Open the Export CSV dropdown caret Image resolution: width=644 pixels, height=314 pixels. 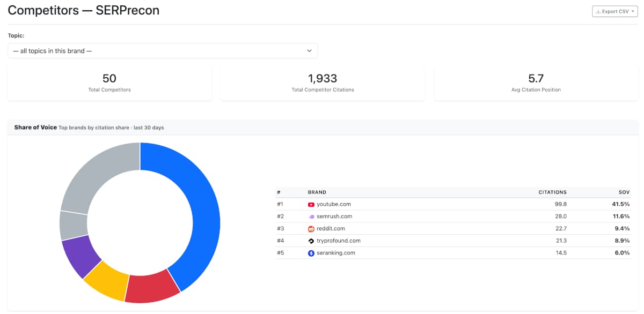pyautogui.click(x=633, y=11)
